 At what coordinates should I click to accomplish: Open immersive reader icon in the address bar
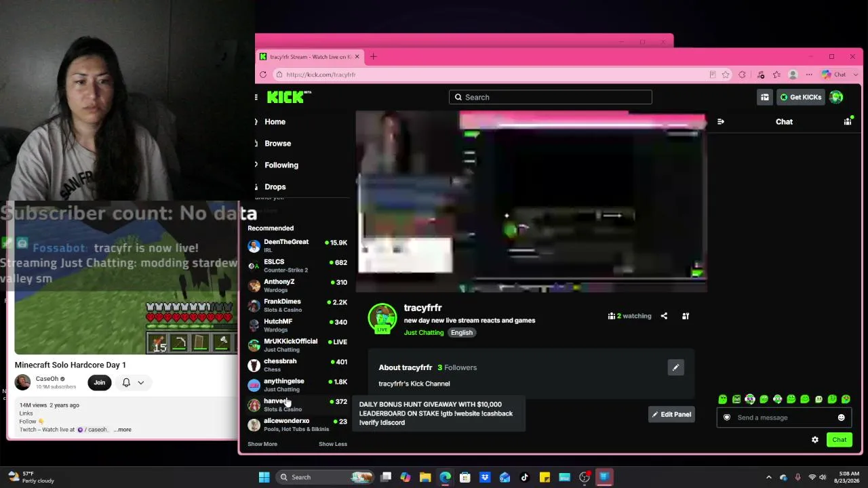click(712, 75)
